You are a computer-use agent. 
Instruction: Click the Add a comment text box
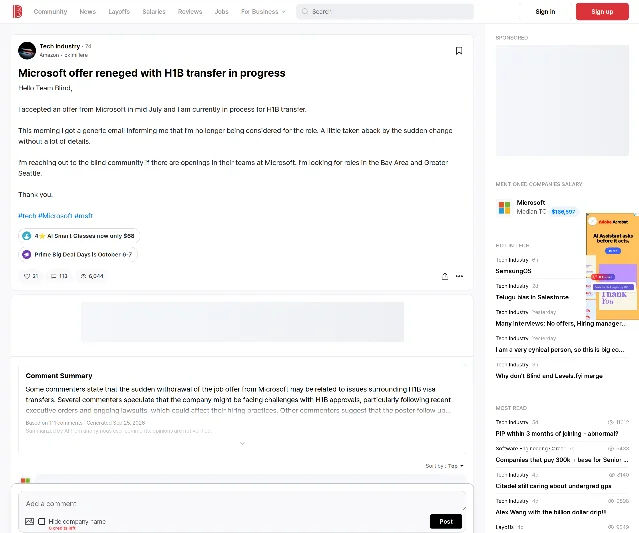pyautogui.click(x=242, y=503)
